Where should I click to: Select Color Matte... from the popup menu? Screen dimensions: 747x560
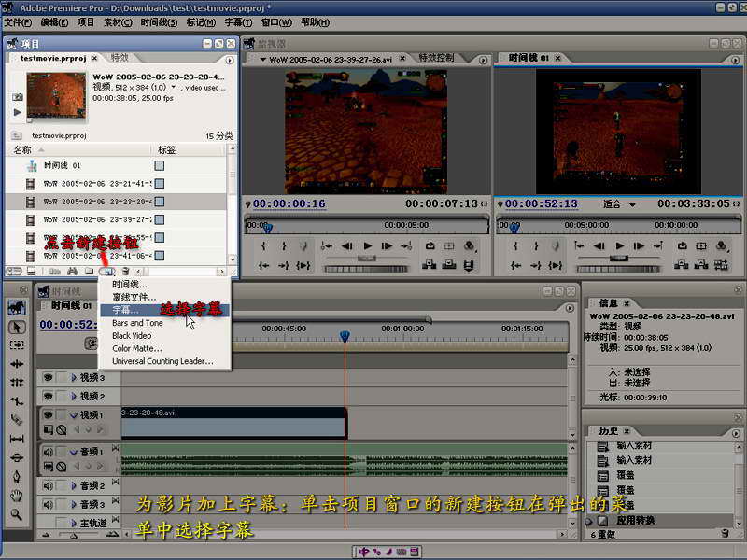point(164,348)
